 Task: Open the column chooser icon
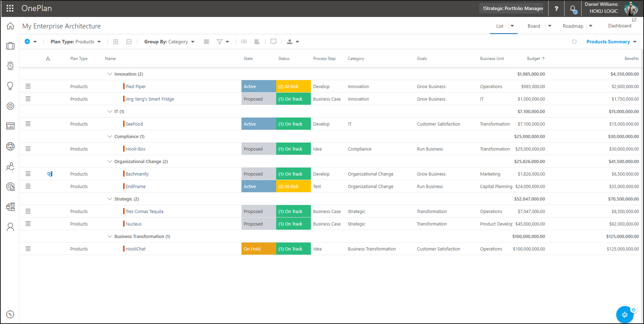click(x=206, y=42)
